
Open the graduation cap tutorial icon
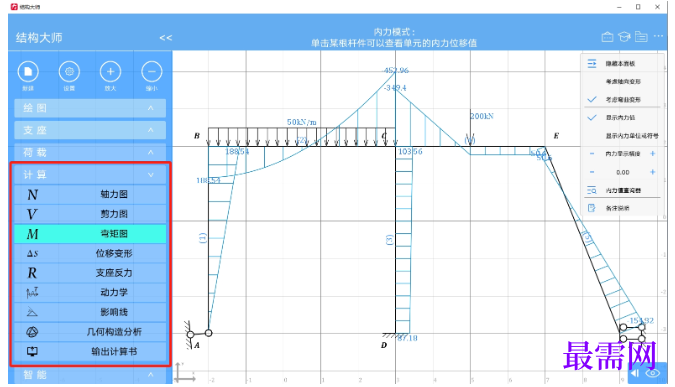[624, 37]
